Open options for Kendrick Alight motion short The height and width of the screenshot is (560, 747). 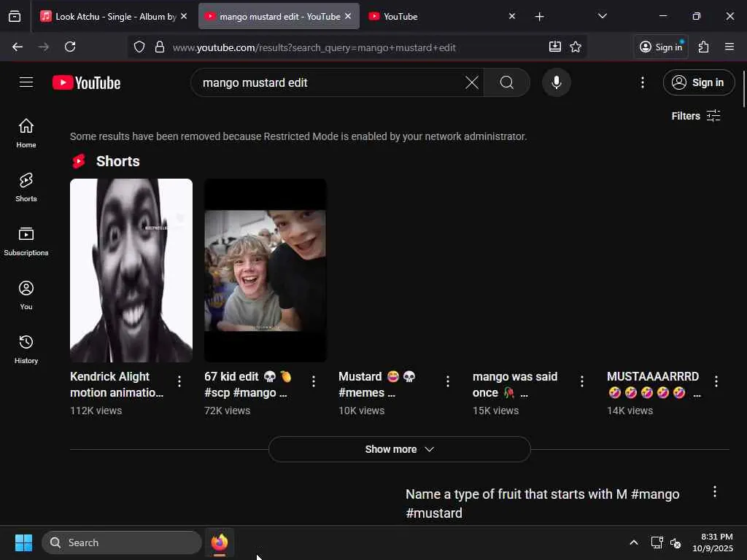pyautogui.click(x=179, y=381)
